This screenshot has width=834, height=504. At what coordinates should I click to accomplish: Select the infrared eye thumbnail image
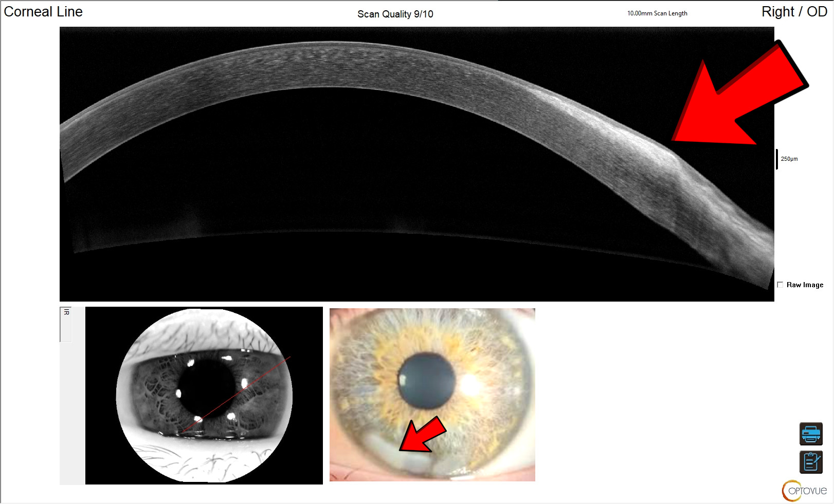point(204,396)
